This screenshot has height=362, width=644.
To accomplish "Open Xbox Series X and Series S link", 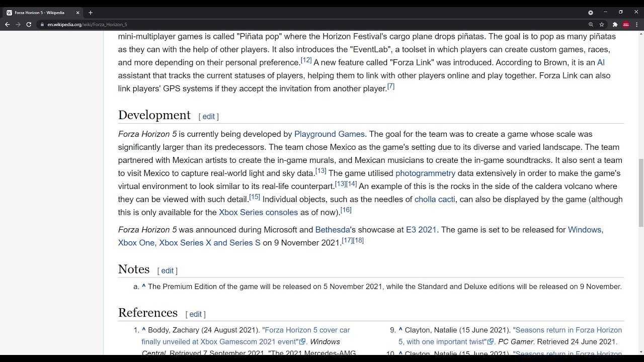I will (210, 243).
